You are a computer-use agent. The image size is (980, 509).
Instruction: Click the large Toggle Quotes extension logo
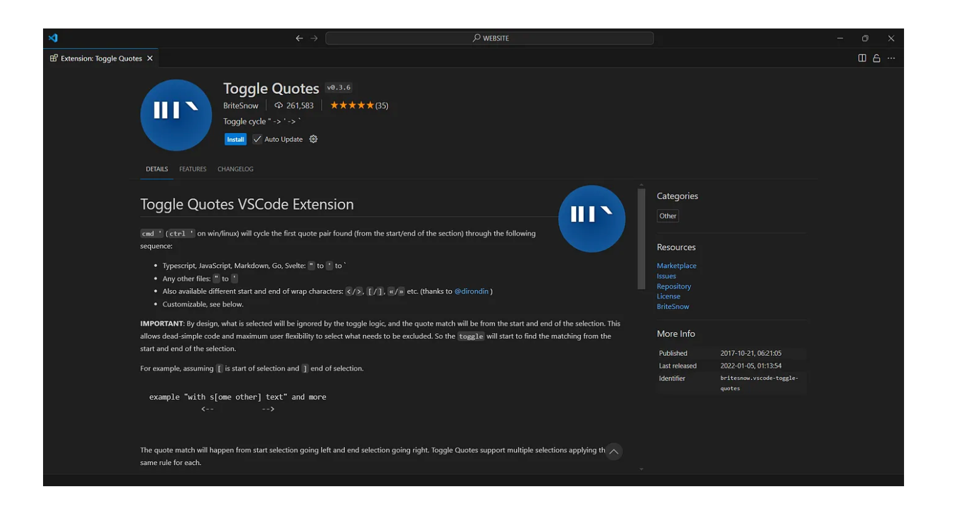point(176,115)
